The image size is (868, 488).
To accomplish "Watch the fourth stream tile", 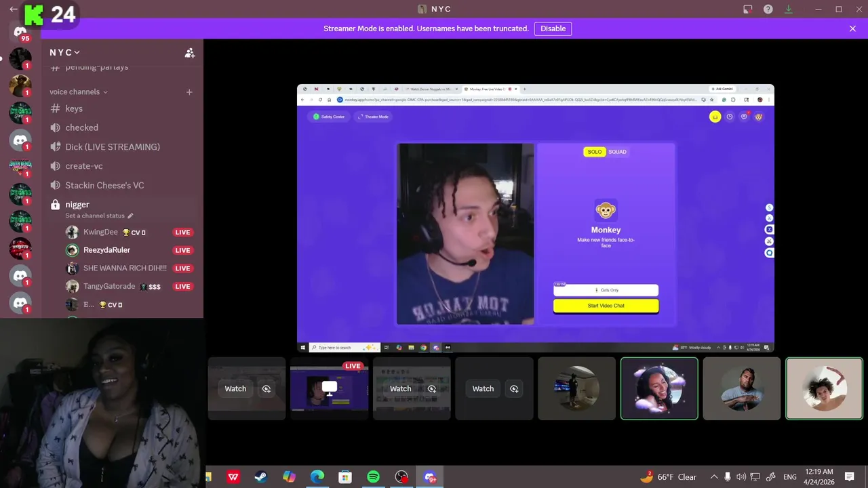I will 483,389.
